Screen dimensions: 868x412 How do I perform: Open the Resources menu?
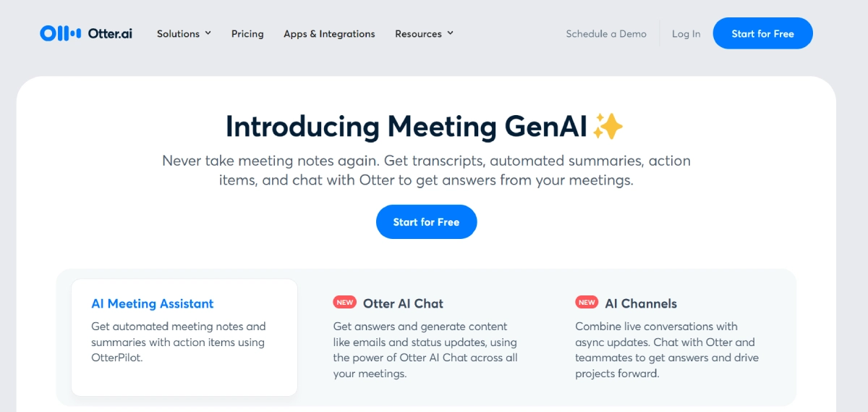418,33
